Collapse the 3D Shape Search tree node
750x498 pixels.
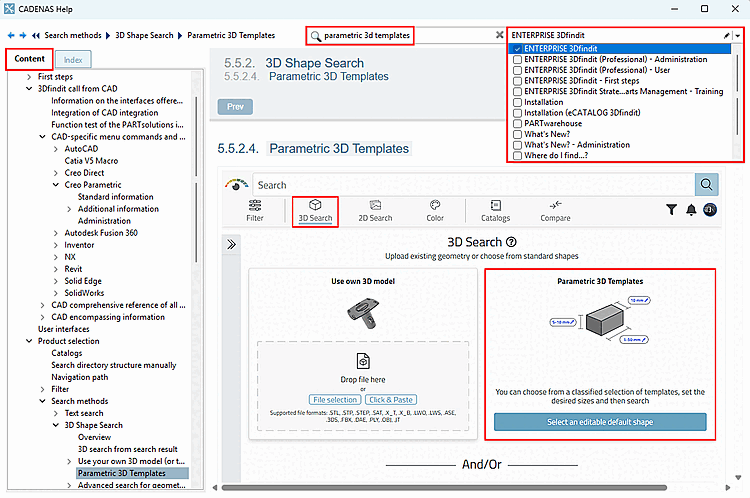pyautogui.click(x=56, y=425)
